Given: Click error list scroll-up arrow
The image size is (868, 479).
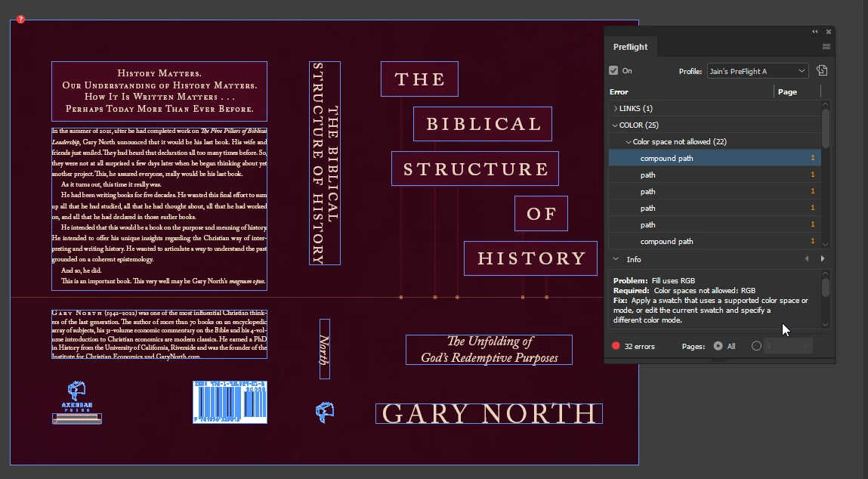Looking at the screenshot, I should [x=826, y=104].
